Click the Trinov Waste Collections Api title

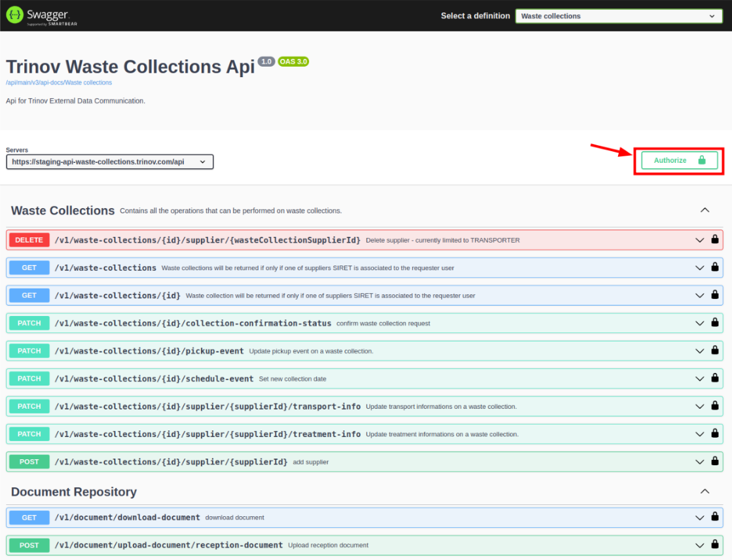pos(130,67)
